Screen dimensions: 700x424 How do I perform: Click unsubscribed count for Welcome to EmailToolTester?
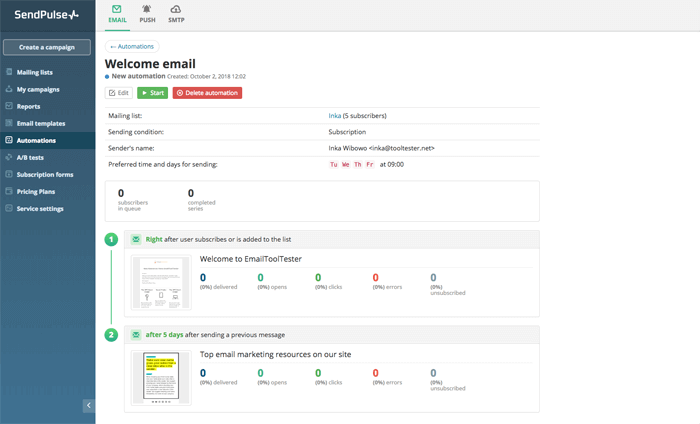pos(433,278)
